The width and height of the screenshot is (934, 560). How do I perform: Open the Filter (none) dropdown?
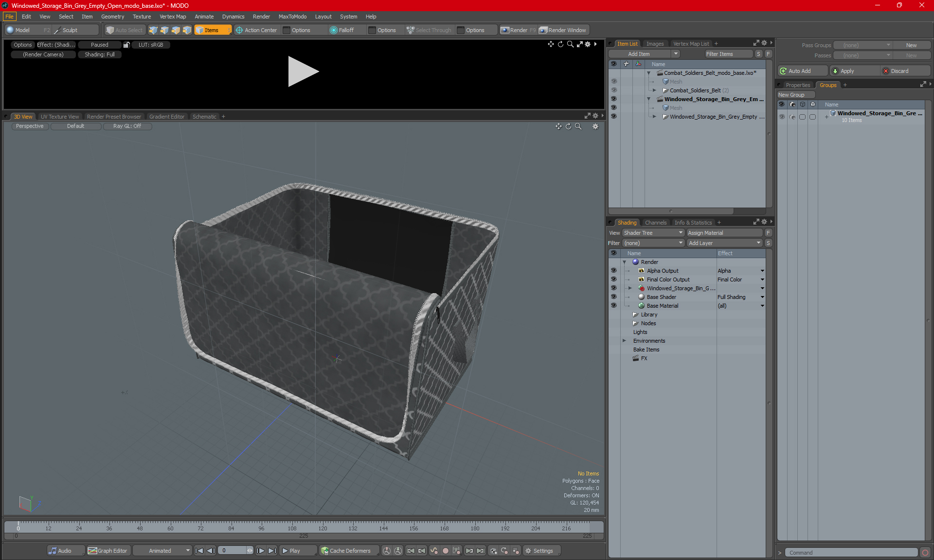[x=653, y=243]
